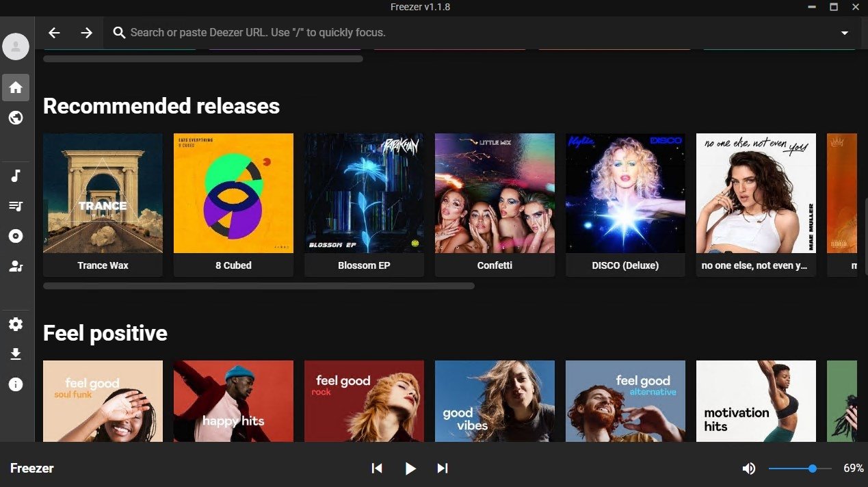Minimize the Freezer window
The image size is (868, 487).
click(811, 7)
